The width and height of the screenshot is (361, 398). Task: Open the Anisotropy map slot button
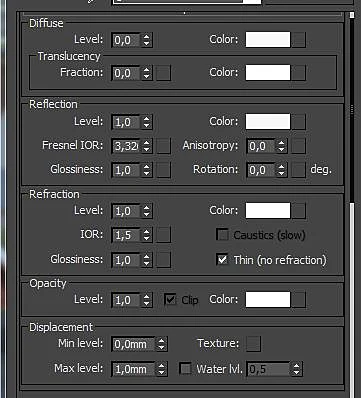299,146
